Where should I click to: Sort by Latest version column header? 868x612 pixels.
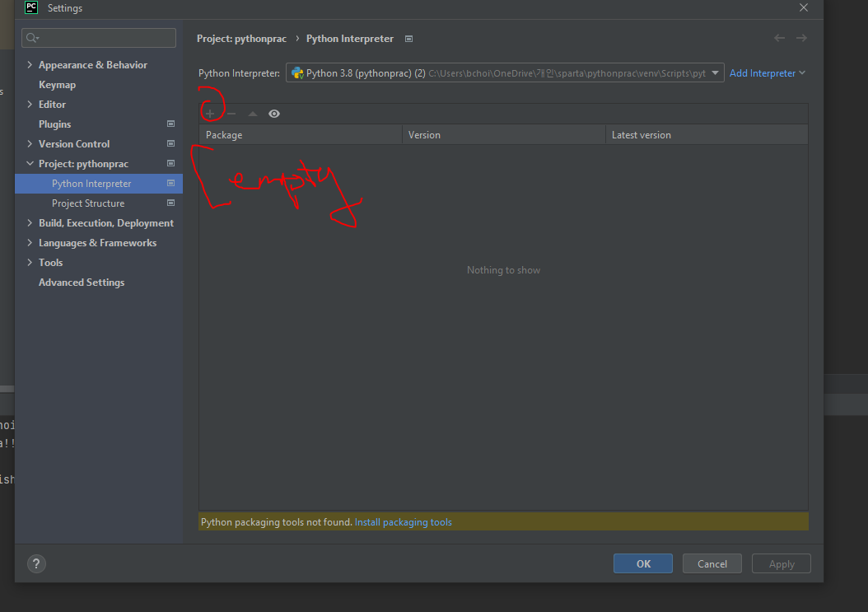[x=707, y=135]
